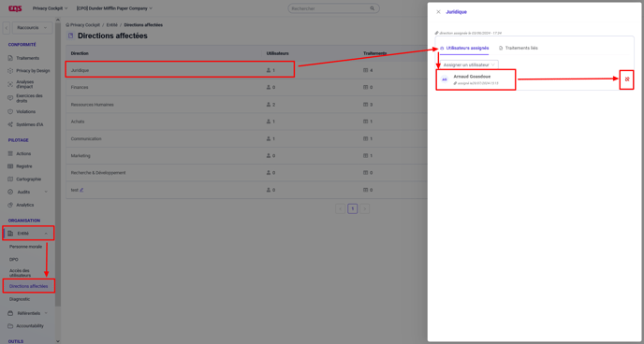The width and height of the screenshot is (644, 344).
Task: Go to next page in pagination
Action: pos(365,208)
